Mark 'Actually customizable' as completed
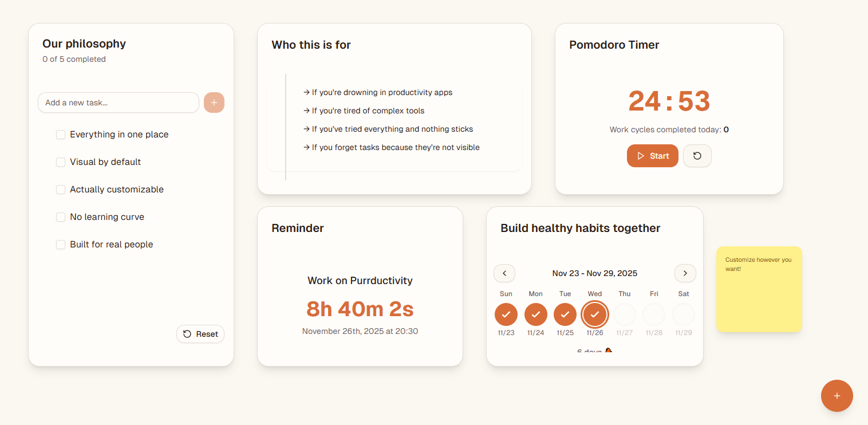Screen dimensions: 868x425 click(x=61, y=189)
